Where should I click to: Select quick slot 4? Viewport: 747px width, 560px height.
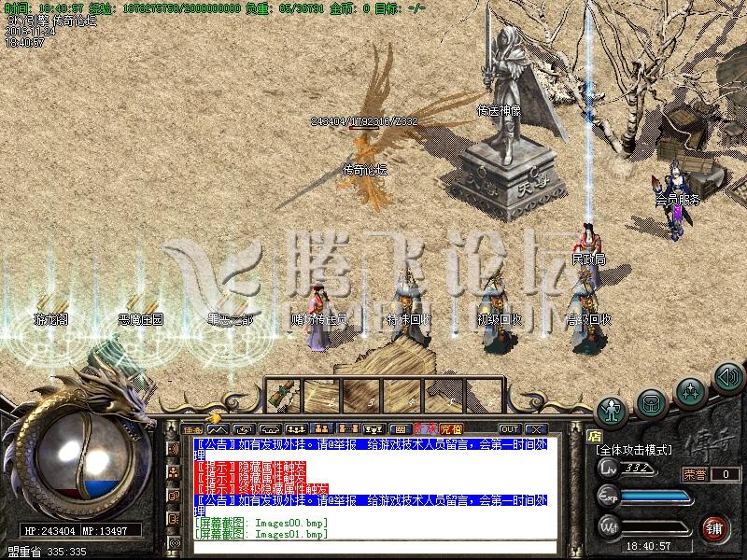pos(402,395)
